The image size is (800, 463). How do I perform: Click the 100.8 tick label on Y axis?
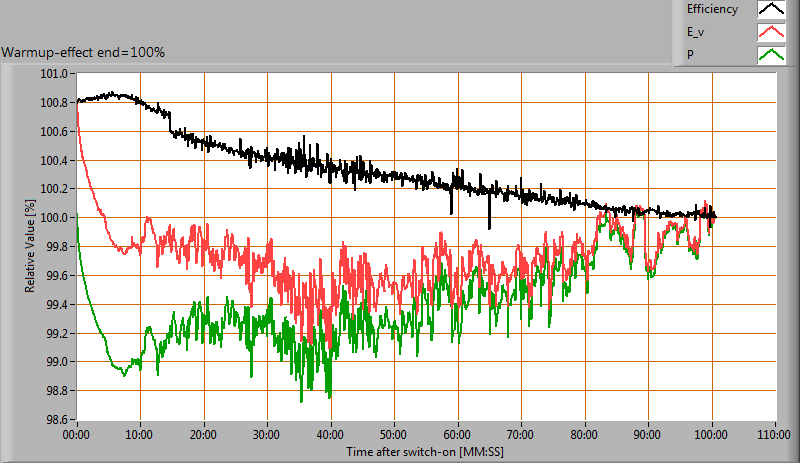[53, 103]
